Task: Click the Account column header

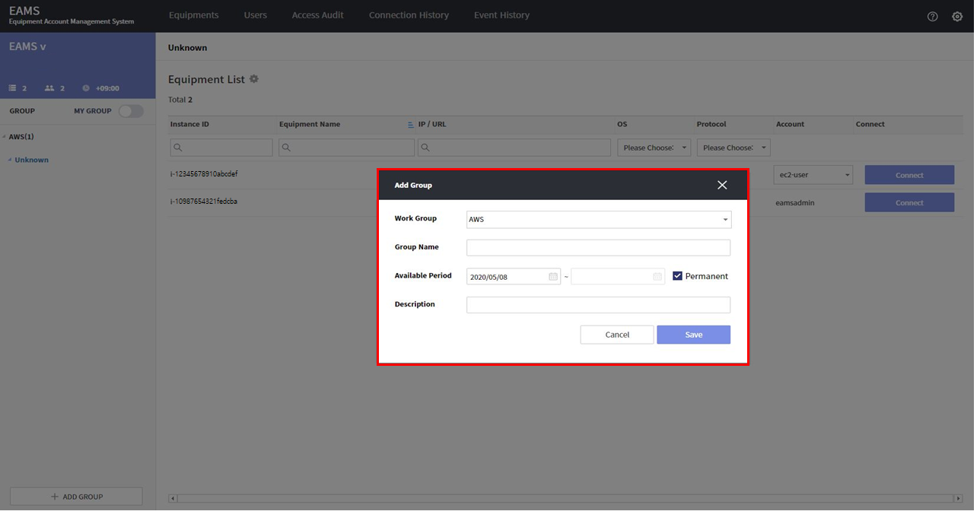Action: pyautogui.click(x=790, y=124)
